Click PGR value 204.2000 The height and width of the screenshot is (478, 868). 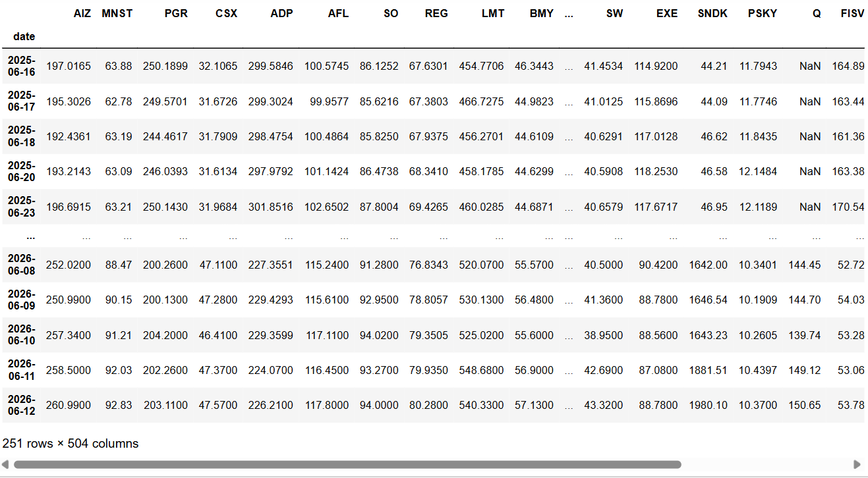165,335
